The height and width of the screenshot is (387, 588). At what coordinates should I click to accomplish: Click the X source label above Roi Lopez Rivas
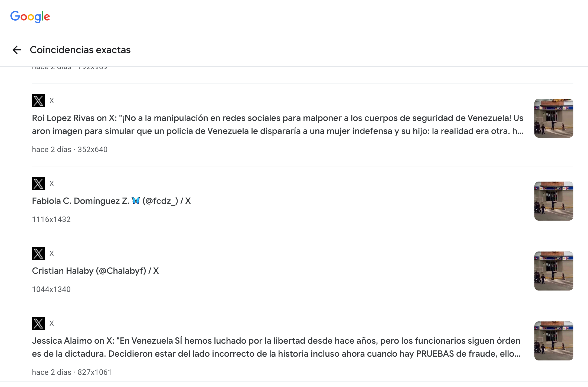52,101
